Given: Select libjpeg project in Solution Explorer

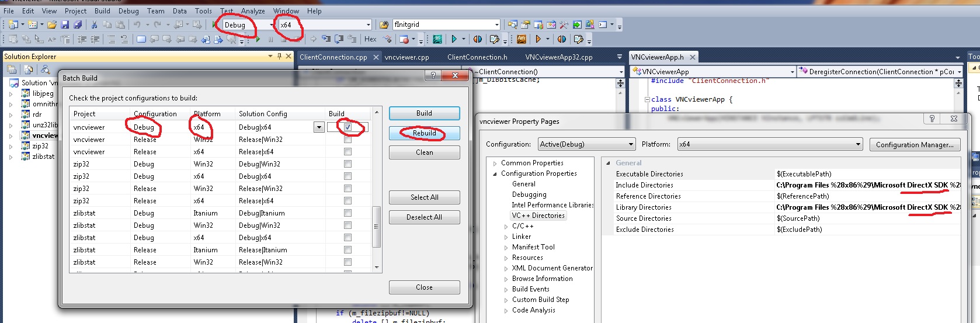Looking at the screenshot, I should click(43, 93).
